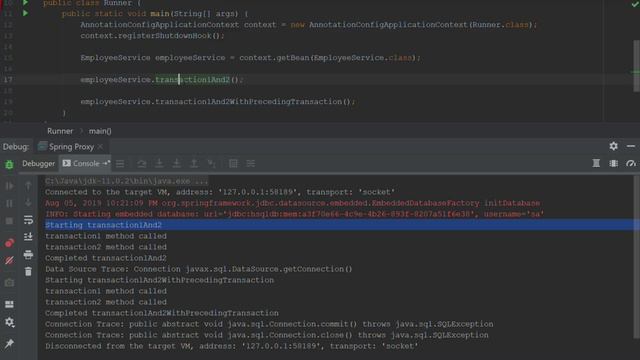Screen dimensions: 640x360
Task: Click the rerun debug bug icon
Action: [x=9, y=164]
